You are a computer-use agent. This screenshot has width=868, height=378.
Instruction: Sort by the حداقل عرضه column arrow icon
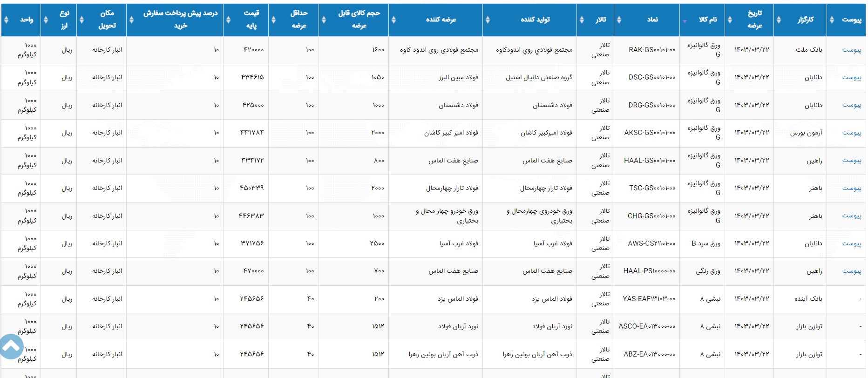point(273,20)
